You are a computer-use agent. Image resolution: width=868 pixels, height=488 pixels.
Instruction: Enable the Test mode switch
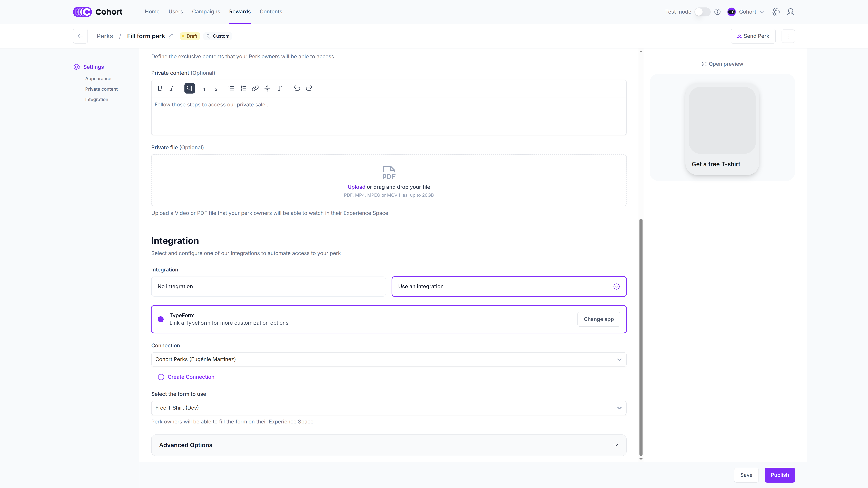pos(702,12)
